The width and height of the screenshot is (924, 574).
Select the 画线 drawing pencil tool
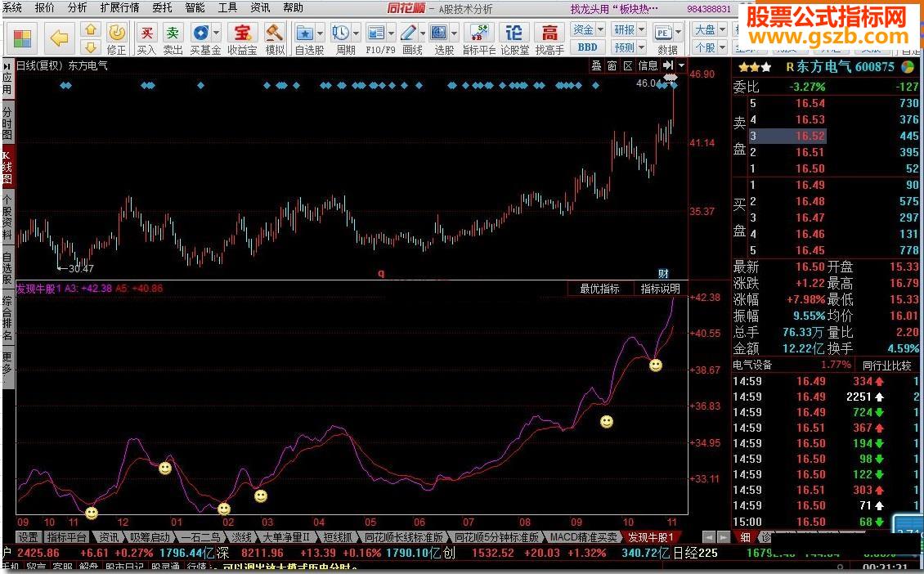tap(408, 33)
